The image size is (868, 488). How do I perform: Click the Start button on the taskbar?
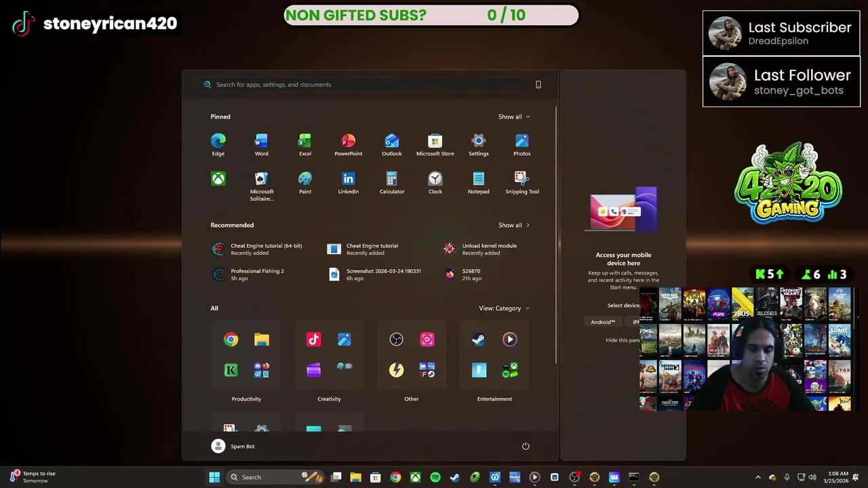pyautogui.click(x=214, y=477)
